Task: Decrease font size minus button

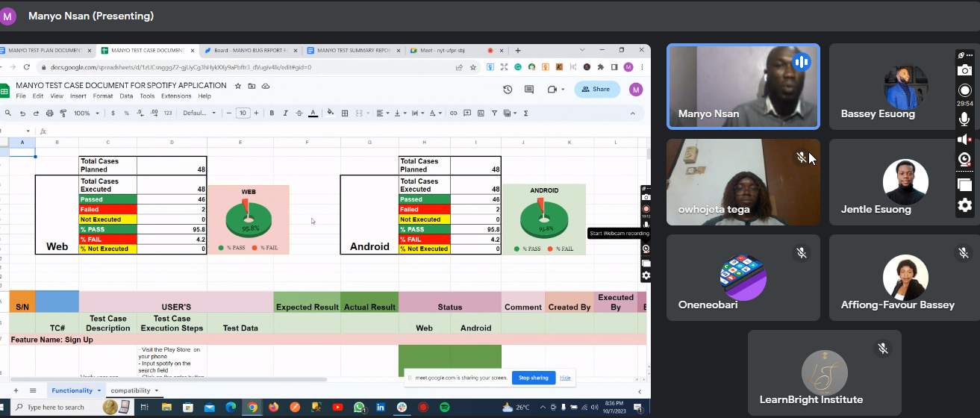Action: 229,113
